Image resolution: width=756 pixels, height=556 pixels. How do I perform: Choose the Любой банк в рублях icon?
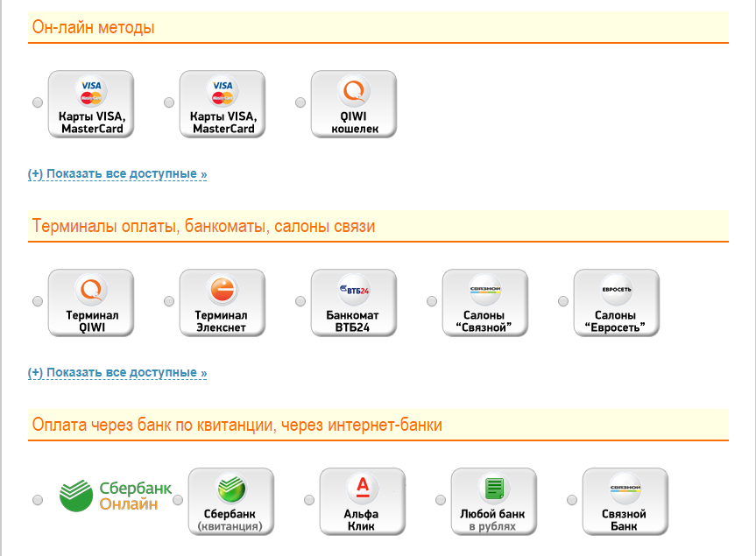(494, 502)
